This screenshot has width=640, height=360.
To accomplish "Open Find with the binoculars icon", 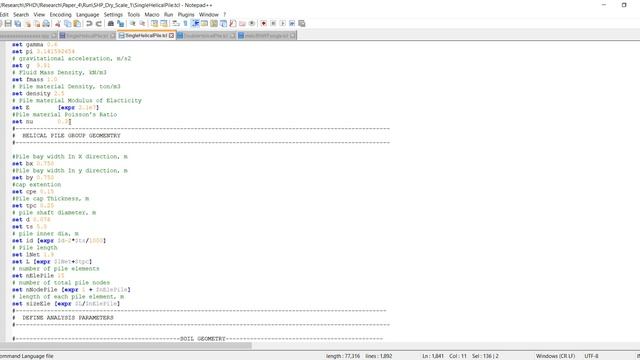I will coord(111,24).
